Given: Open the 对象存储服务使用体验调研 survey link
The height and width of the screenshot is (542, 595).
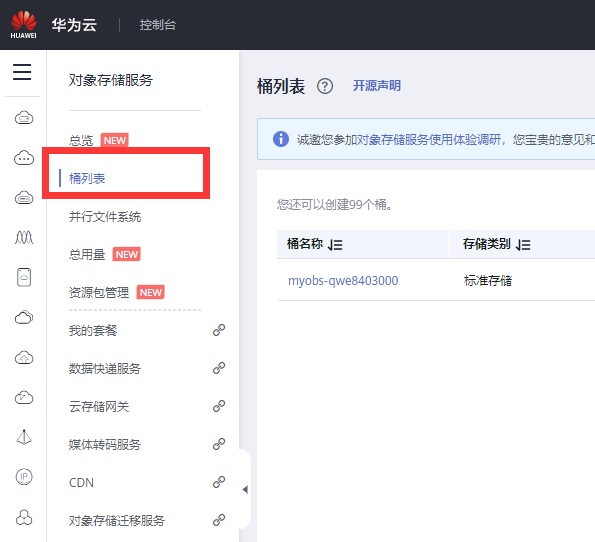Looking at the screenshot, I should tap(429, 140).
